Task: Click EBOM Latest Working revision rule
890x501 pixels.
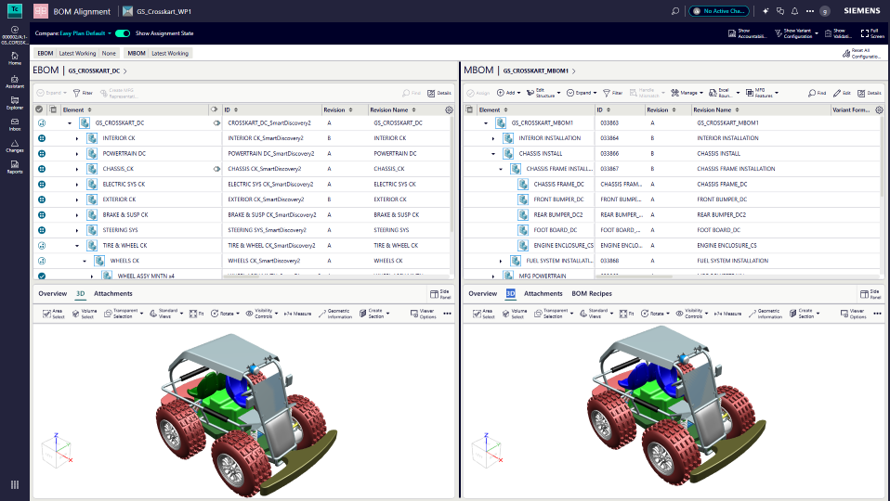Action: click(77, 53)
